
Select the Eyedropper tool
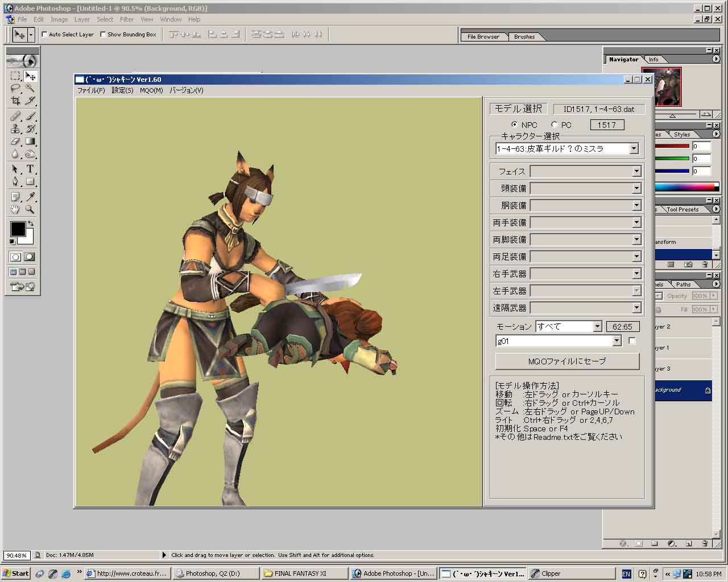point(30,197)
